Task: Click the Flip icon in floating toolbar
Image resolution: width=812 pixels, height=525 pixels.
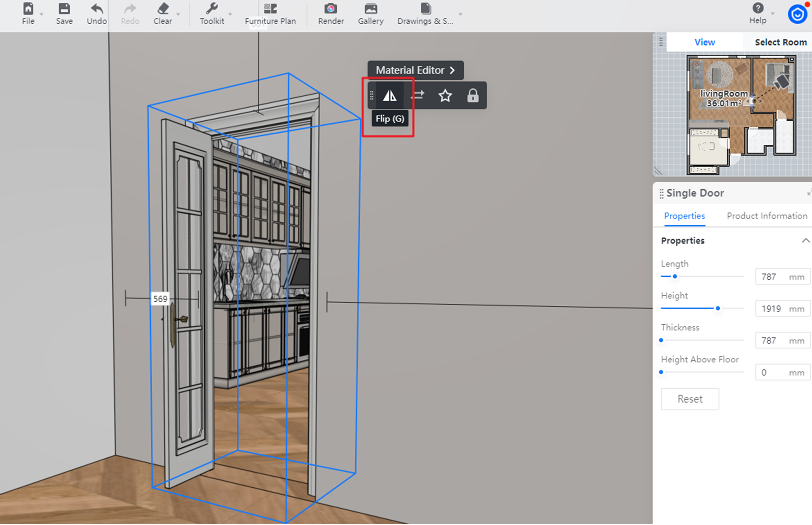Action: pos(390,95)
